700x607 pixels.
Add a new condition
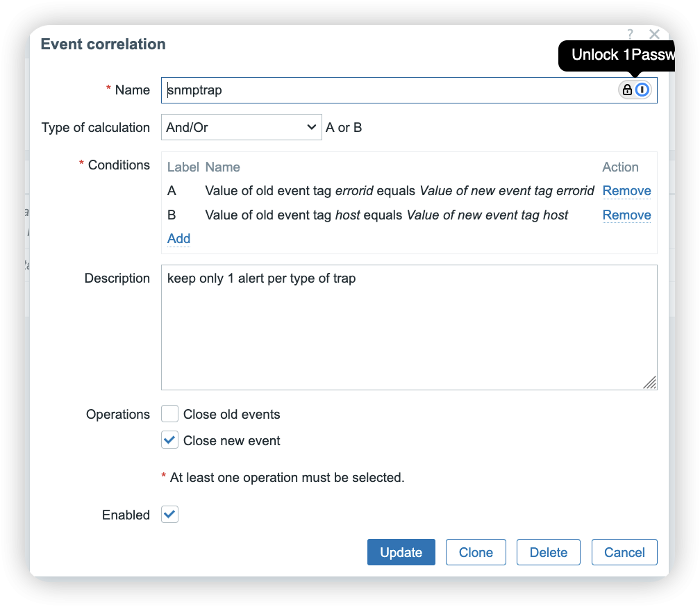point(178,239)
